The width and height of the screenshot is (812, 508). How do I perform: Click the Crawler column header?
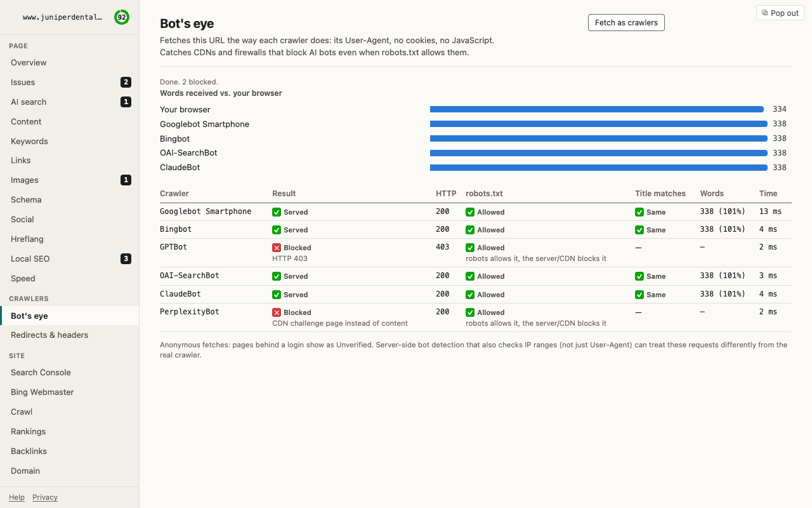174,193
